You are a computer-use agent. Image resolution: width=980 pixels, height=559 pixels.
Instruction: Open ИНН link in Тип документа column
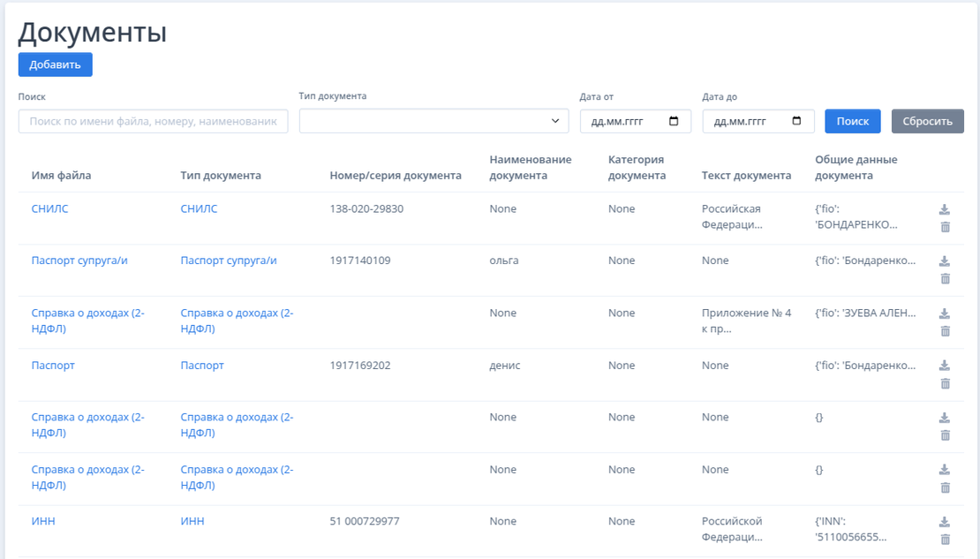coord(192,522)
